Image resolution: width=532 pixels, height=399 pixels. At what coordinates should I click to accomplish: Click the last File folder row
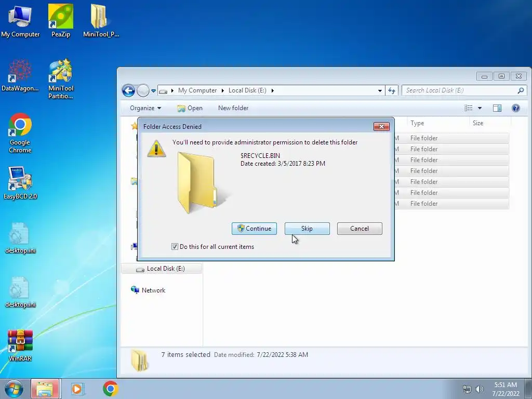pyautogui.click(x=451, y=204)
